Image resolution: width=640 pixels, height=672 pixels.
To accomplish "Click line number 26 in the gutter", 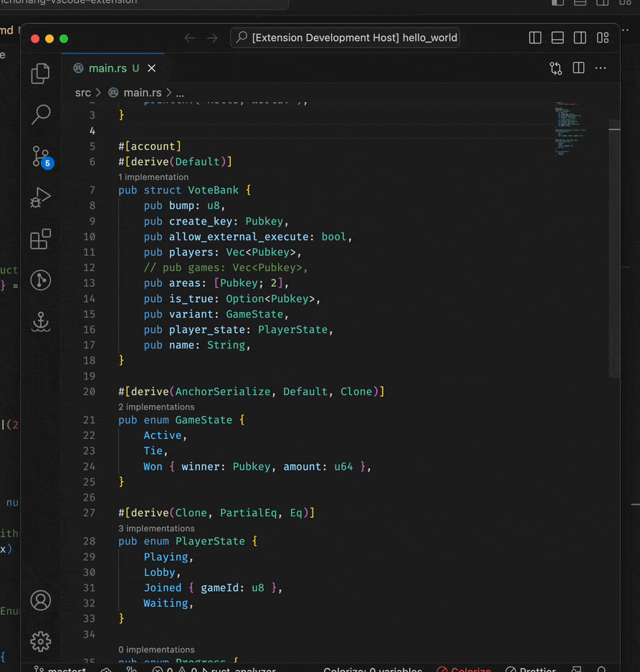I will (x=89, y=498).
